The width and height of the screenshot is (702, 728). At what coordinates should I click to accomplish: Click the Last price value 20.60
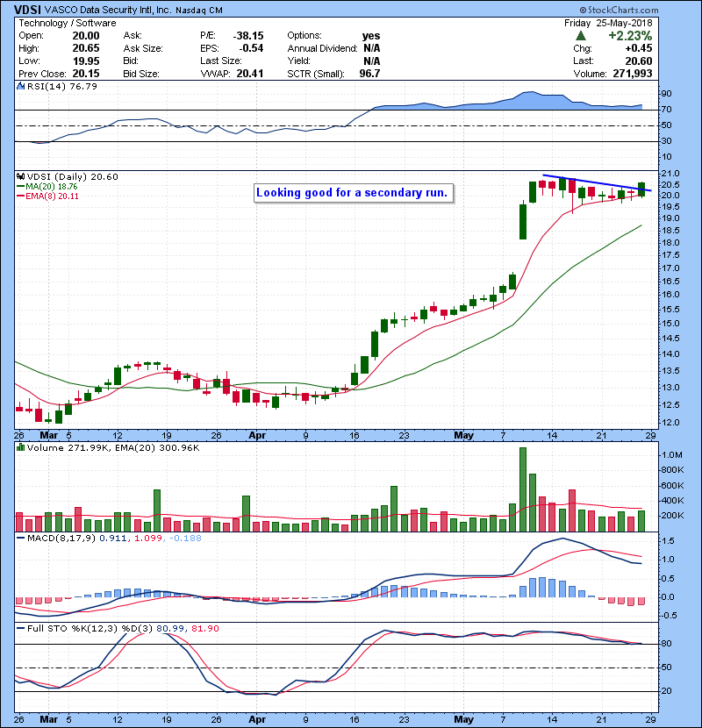click(x=638, y=61)
